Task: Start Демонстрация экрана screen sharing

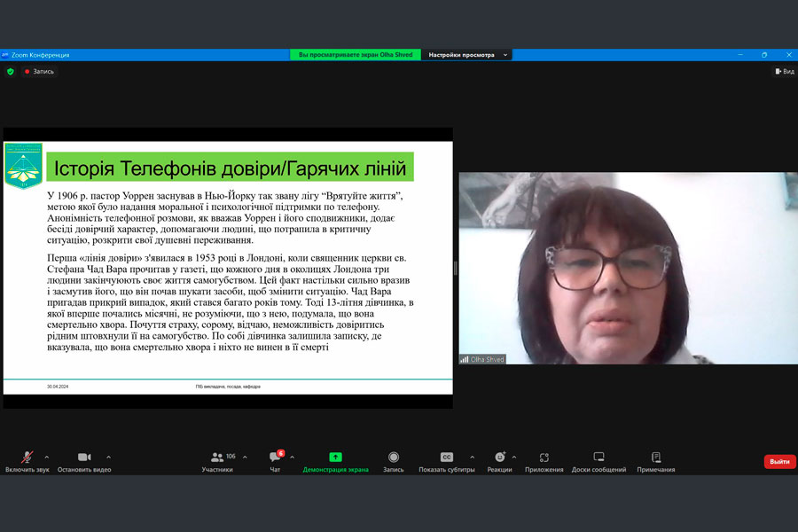Action: point(335,462)
